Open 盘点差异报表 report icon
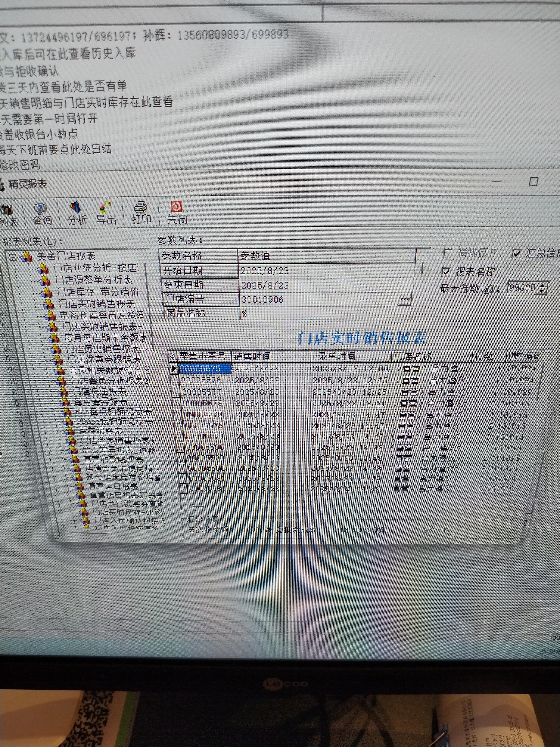Screen dimensions: 560x747 click(x=64, y=402)
